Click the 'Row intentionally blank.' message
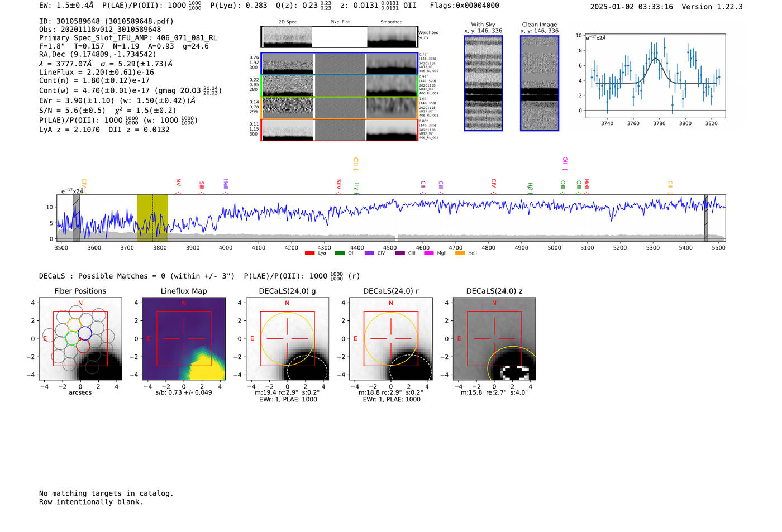 click(91, 502)
